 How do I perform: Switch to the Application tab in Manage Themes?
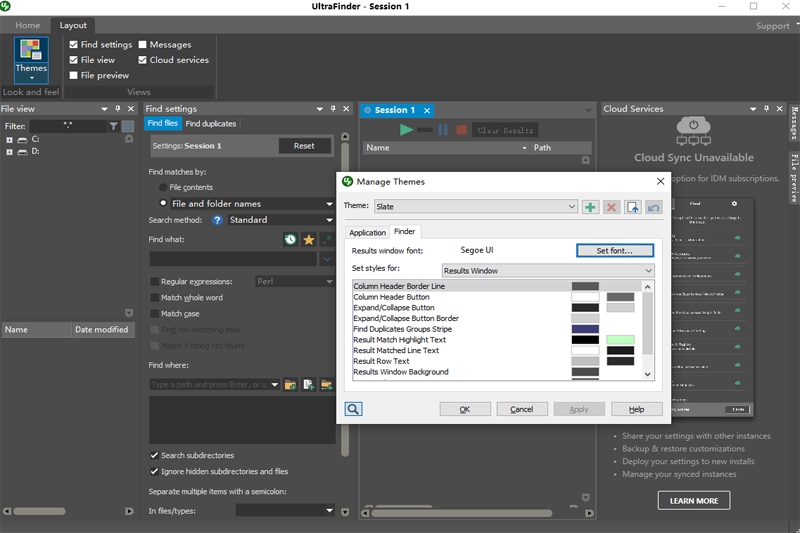click(x=367, y=233)
